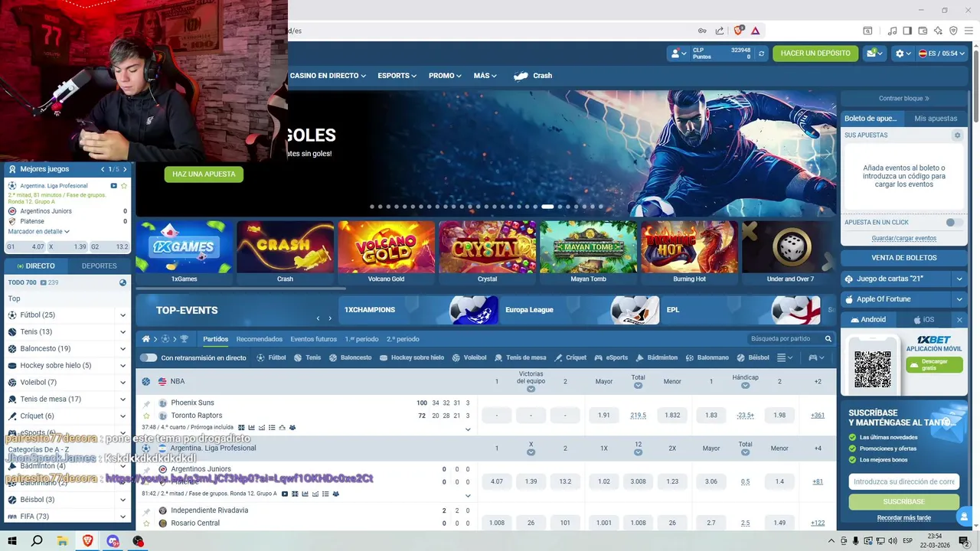
Task: Open the Volcano Gold game thumbnail
Action: (x=386, y=247)
